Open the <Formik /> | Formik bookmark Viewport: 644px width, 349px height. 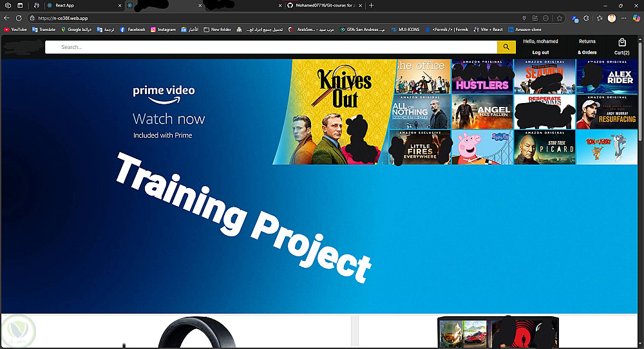(x=446, y=30)
